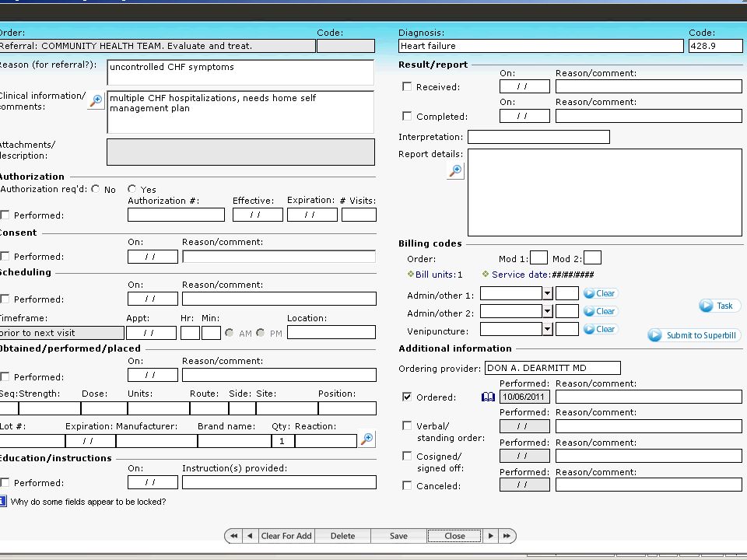Click the Appt date field

pos(151,332)
